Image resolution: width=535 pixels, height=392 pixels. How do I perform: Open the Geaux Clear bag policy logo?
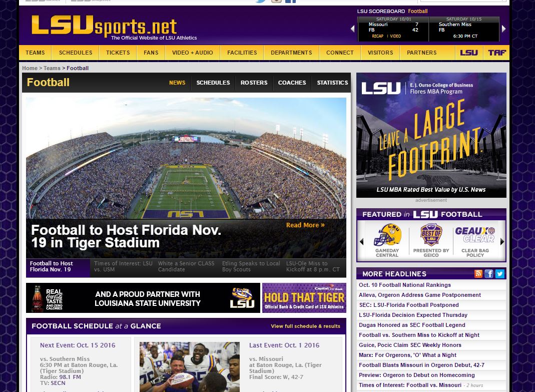(475, 235)
